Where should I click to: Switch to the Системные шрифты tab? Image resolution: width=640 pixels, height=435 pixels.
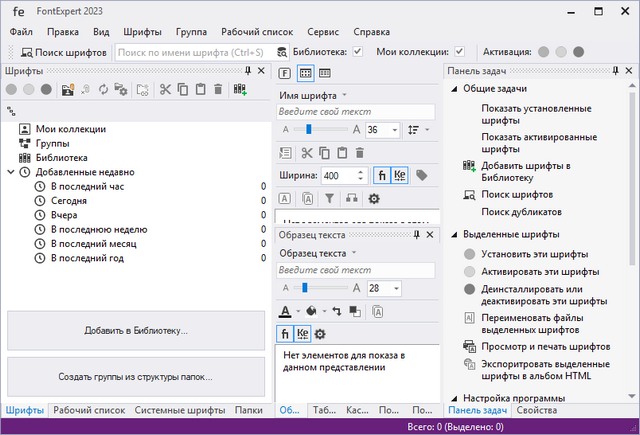(180, 410)
